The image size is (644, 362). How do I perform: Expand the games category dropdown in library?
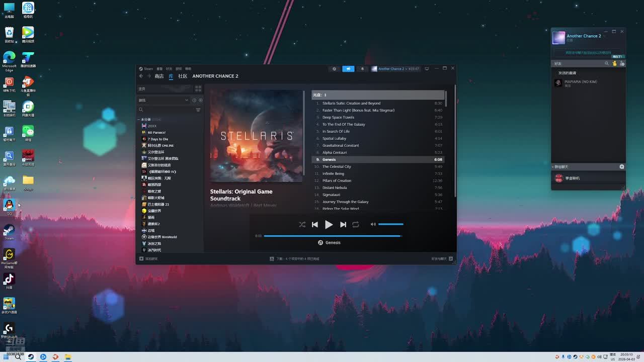coord(187,100)
